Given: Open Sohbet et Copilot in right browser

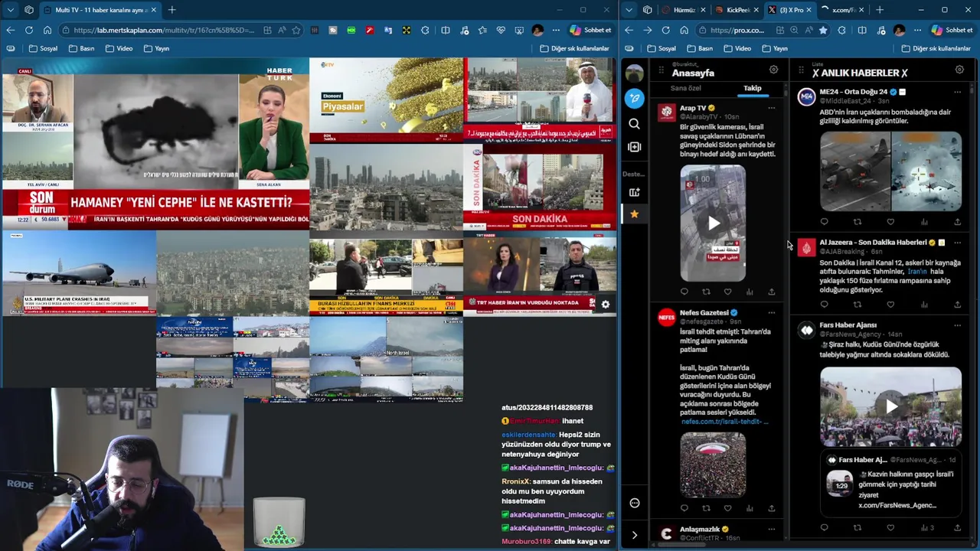Looking at the screenshot, I should coord(951,30).
